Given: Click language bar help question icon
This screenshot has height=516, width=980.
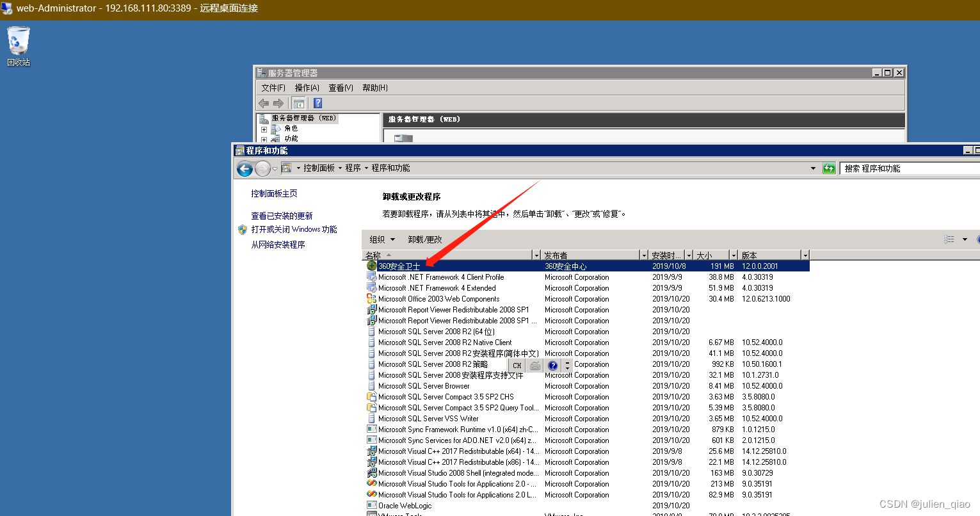Looking at the screenshot, I should coord(552,366).
